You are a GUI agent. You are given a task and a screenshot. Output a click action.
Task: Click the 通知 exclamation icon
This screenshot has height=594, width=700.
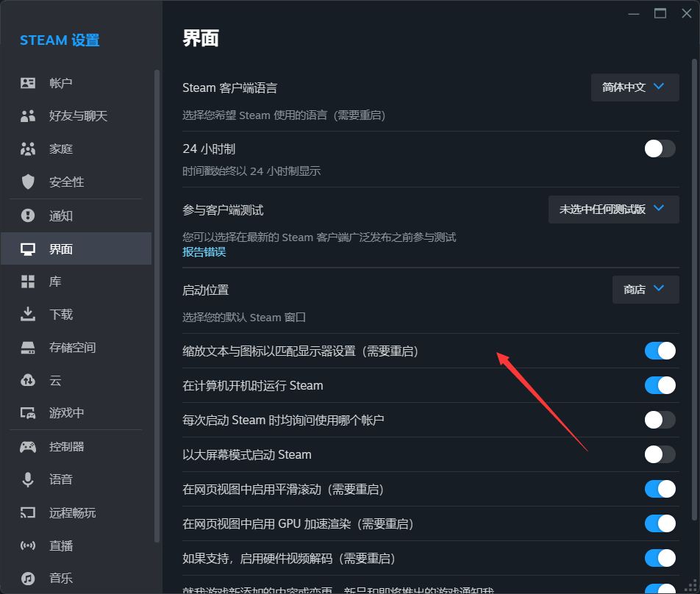point(28,215)
